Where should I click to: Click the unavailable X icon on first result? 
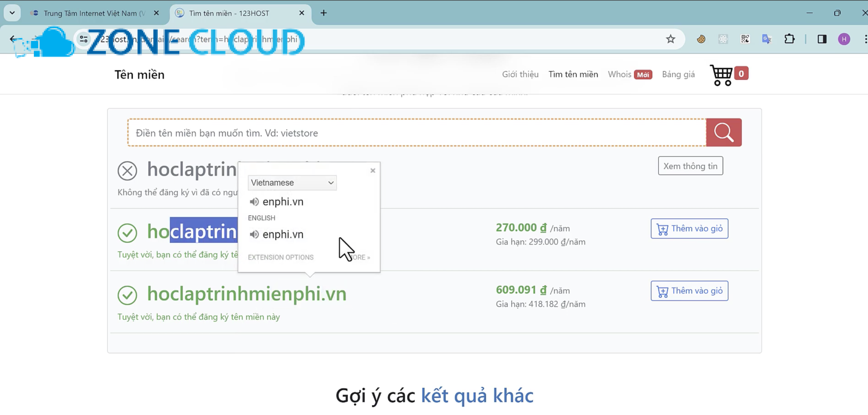tap(127, 171)
